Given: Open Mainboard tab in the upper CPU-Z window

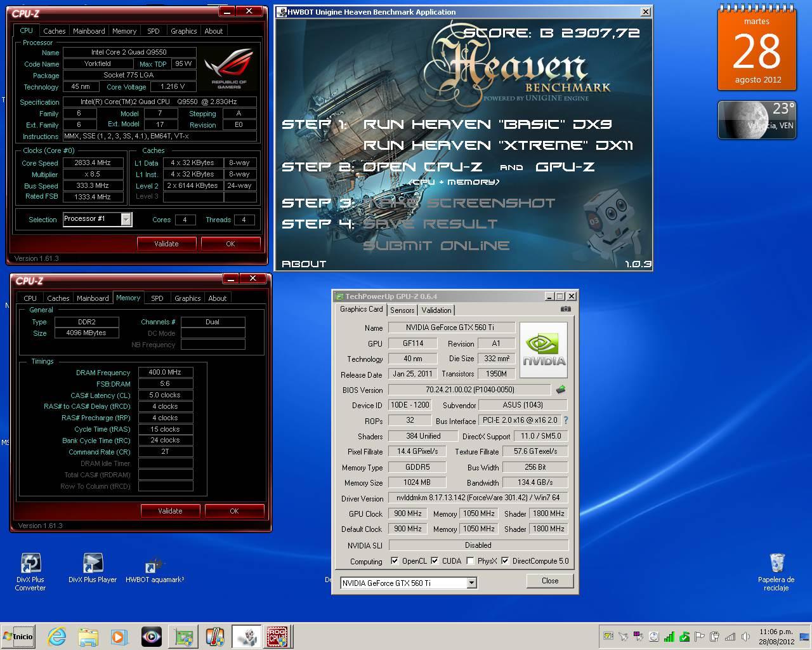Looking at the screenshot, I should coord(89,30).
